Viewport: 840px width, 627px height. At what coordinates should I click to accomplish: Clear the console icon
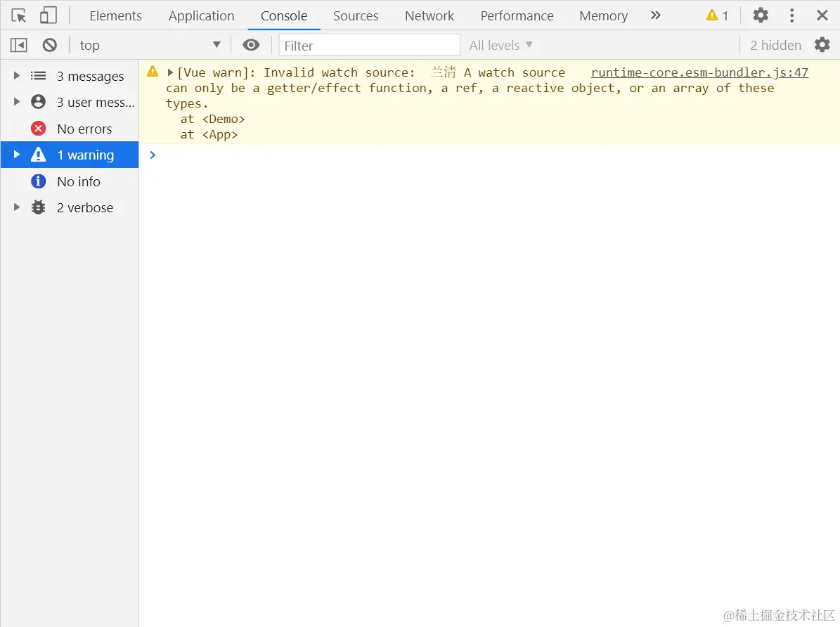pos(50,45)
